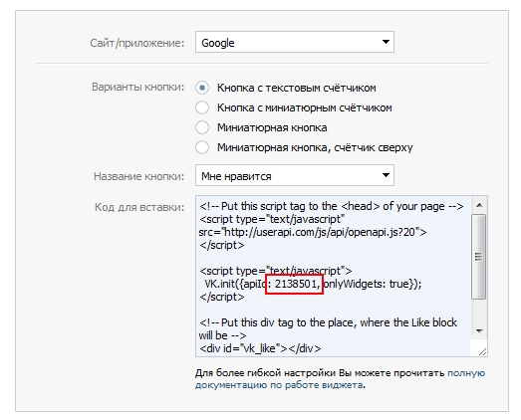Open the Сайт/приложение dropdown showing Google
This screenshot has width=521, height=420.
pos(295,42)
